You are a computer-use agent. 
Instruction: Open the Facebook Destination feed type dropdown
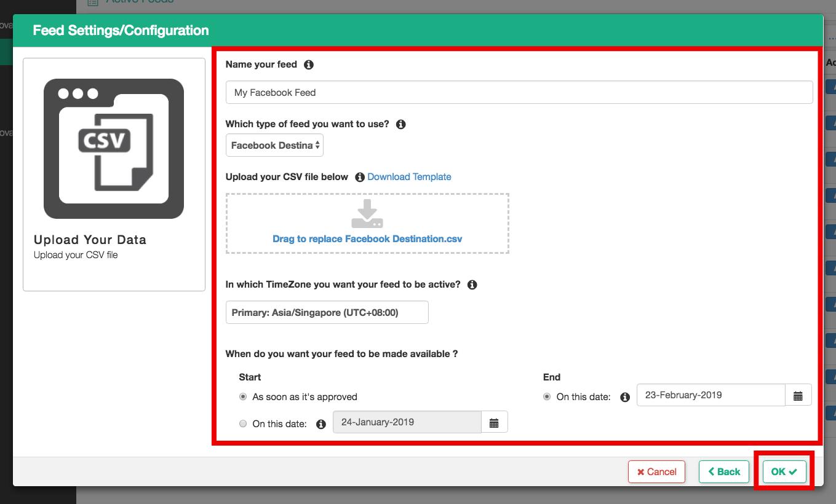(x=274, y=146)
